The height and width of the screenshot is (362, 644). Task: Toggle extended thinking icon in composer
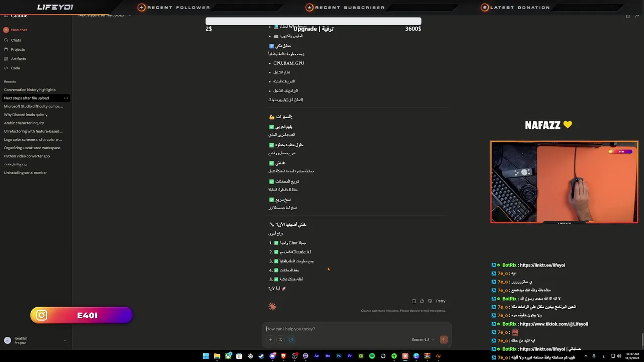pos(291,339)
